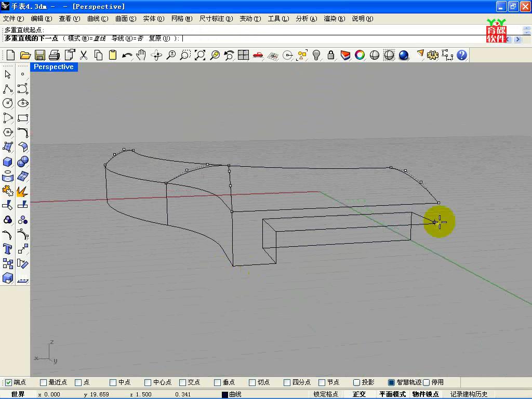Click the Perspective viewport title tab
Image resolution: width=532 pixels, height=399 pixels.
54,67
